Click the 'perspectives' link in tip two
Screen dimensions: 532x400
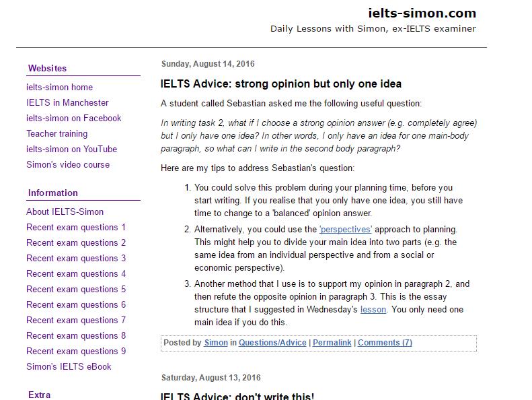346,230
